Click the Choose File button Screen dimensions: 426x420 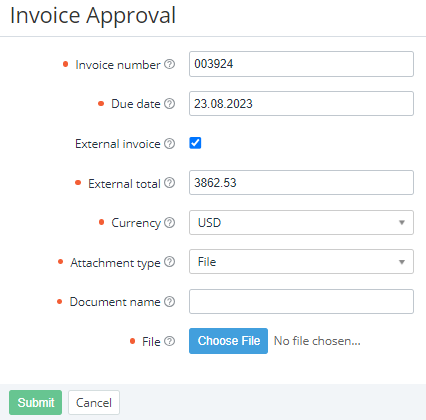tap(228, 341)
